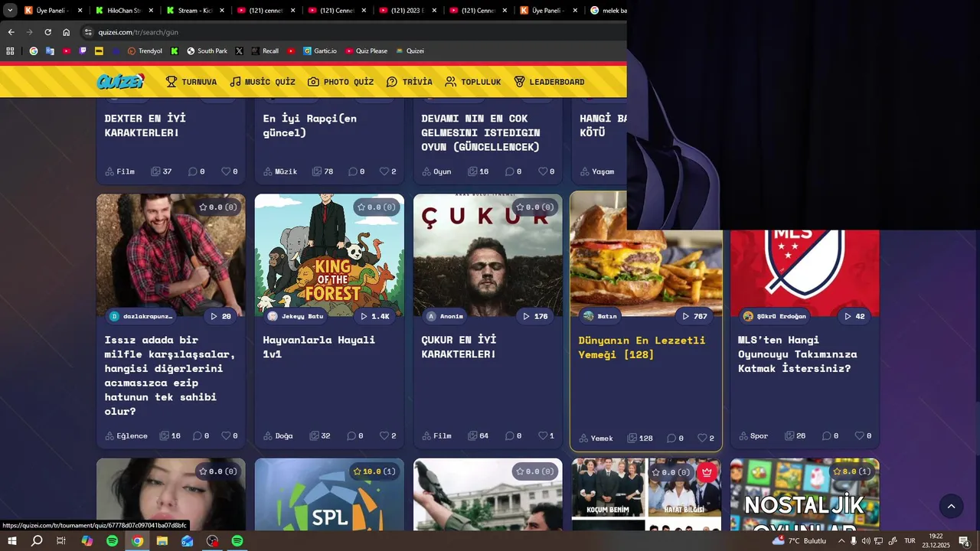Screen dimensions: 980x551
Task: Click the quizei.com address bar
Action: click(x=352, y=32)
